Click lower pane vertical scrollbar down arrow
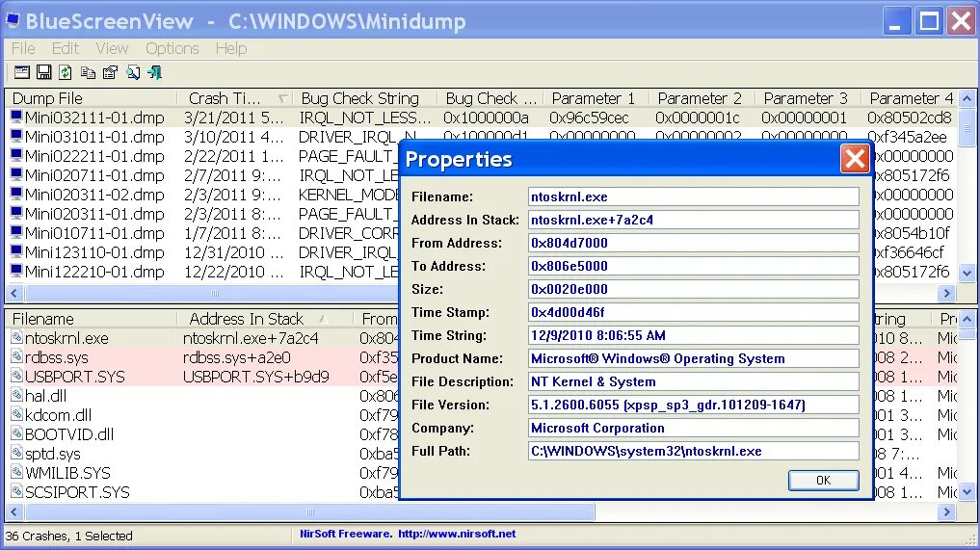The image size is (980, 550). pyautogui.click(x=967, y=492)
